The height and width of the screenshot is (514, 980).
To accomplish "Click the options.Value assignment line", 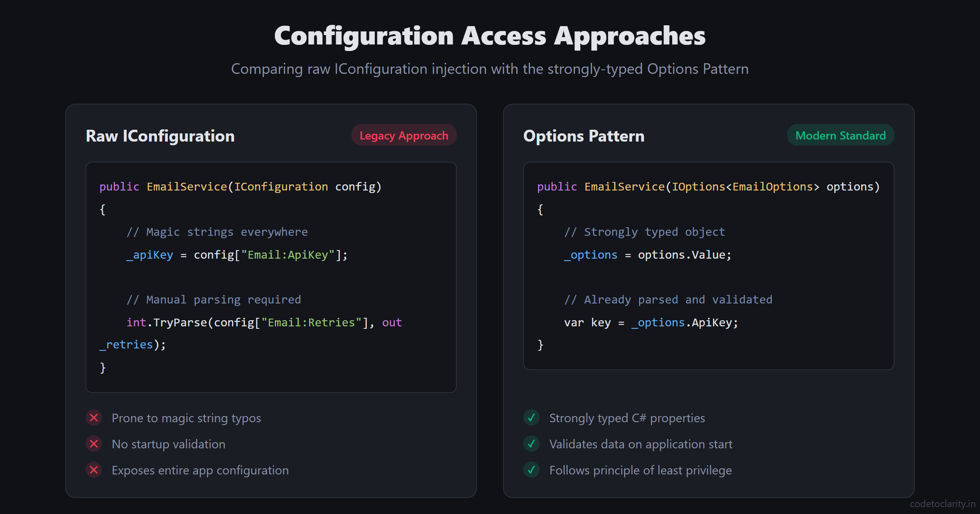I will 648,255.
